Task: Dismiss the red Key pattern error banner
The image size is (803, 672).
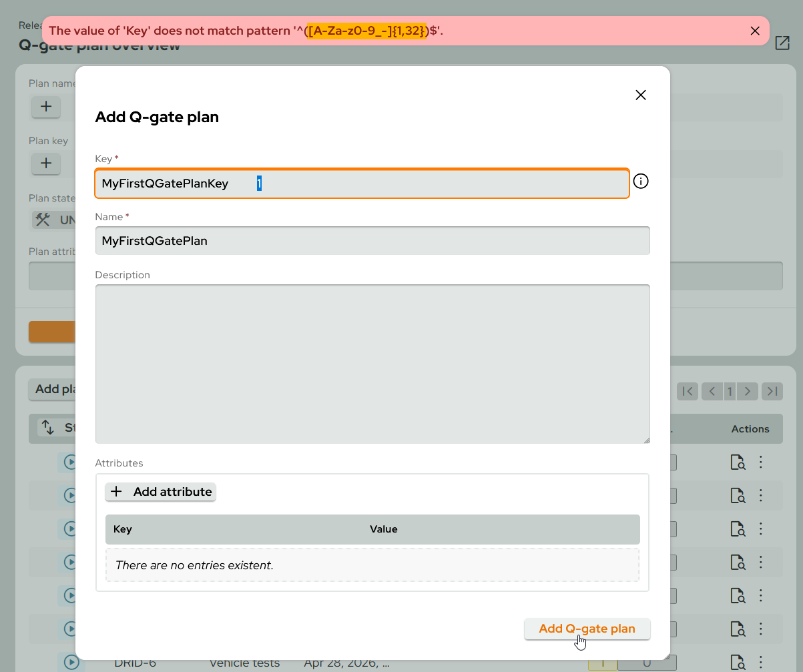Action: pos(755,31)
